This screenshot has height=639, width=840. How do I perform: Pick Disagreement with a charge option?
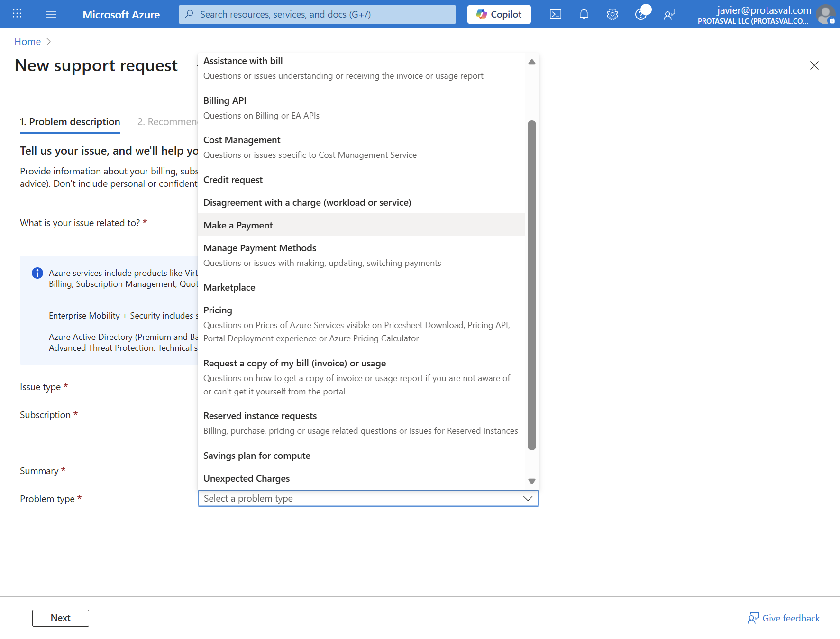click(361, 202)
